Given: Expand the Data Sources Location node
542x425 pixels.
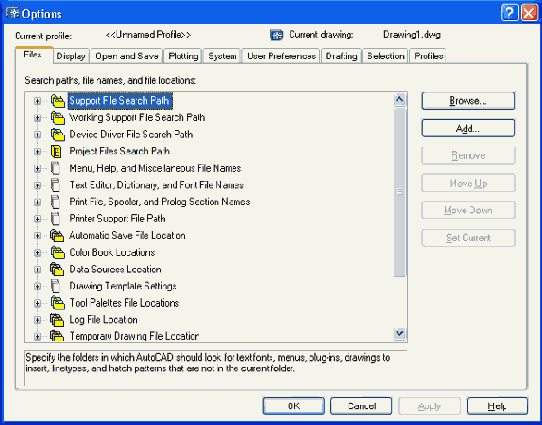Looking at the screenshot, I should pyautogui.click(x=37, y=270).
